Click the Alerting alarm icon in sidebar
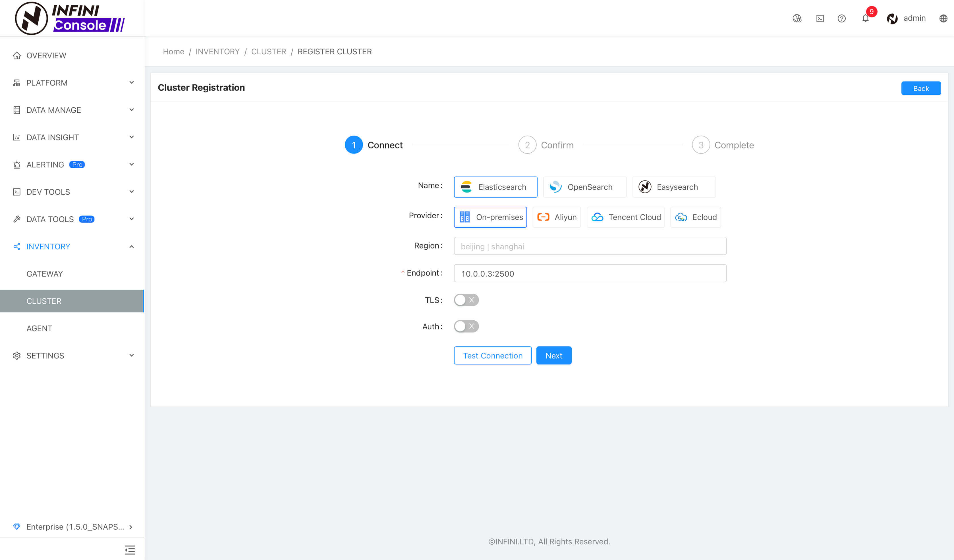The height and width of the screenshot is (560, 954). click(x=17, y=165)
